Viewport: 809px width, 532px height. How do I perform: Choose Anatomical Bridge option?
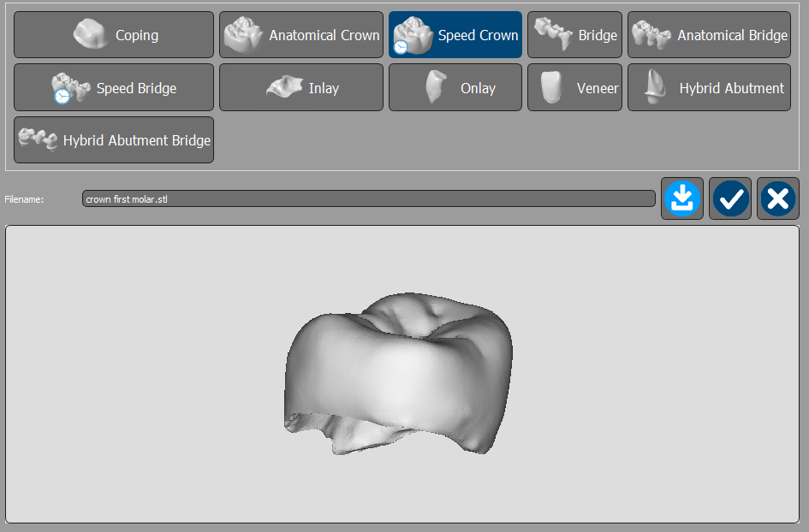coord(709,35)
